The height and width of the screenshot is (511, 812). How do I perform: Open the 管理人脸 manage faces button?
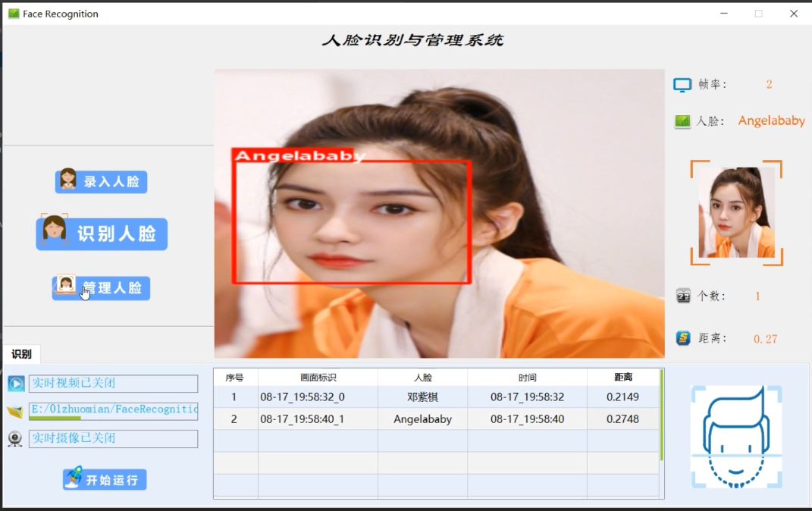[101, 288]
